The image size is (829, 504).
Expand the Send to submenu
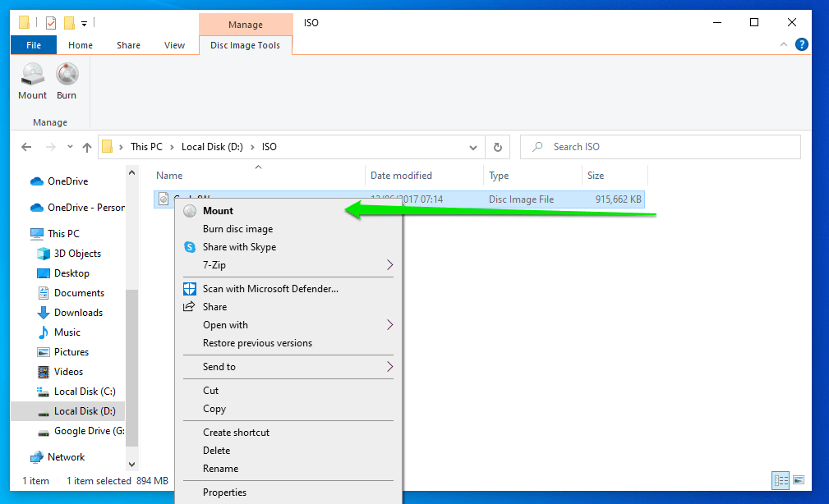point(389,367)
